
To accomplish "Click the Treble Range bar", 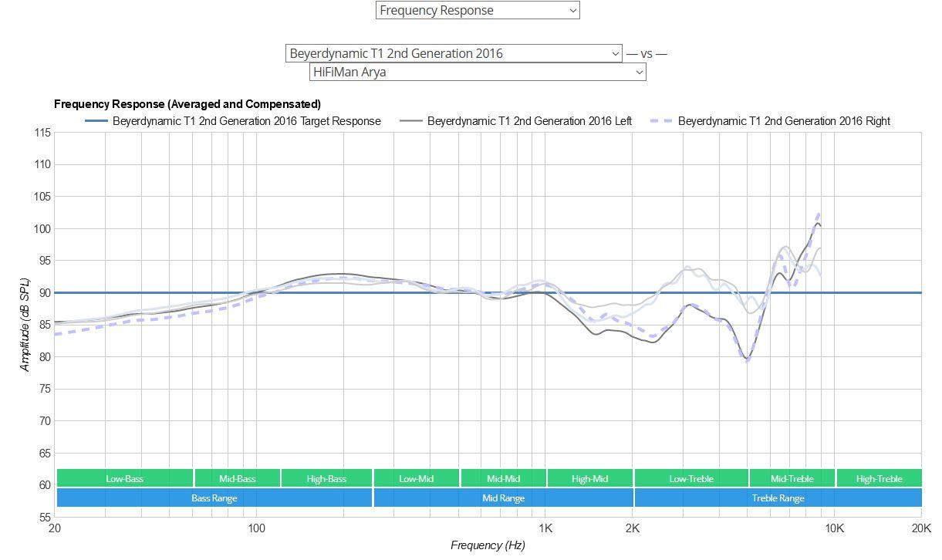I will tap(778, 498).
